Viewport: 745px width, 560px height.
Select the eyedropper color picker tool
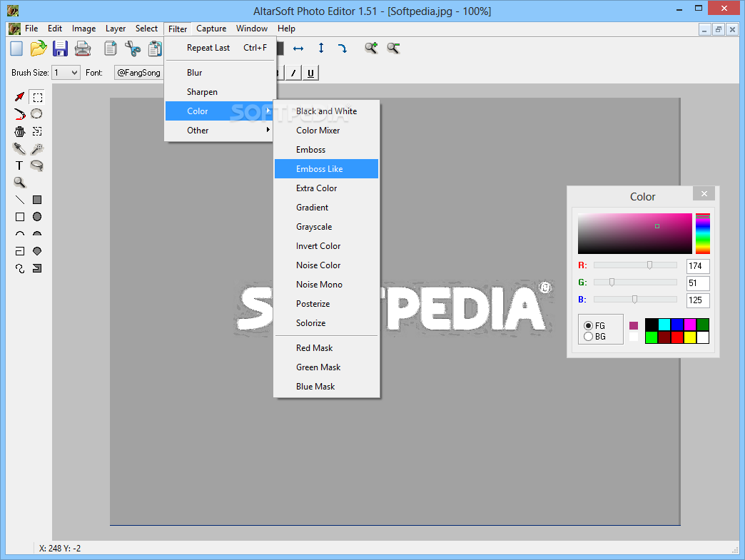coord(19,148)
